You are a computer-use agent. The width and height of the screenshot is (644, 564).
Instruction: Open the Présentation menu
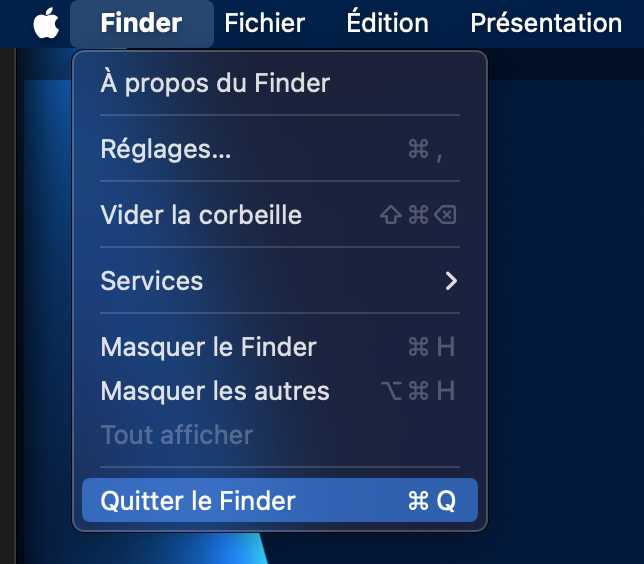pyautogui.click(x=546, y=23)
